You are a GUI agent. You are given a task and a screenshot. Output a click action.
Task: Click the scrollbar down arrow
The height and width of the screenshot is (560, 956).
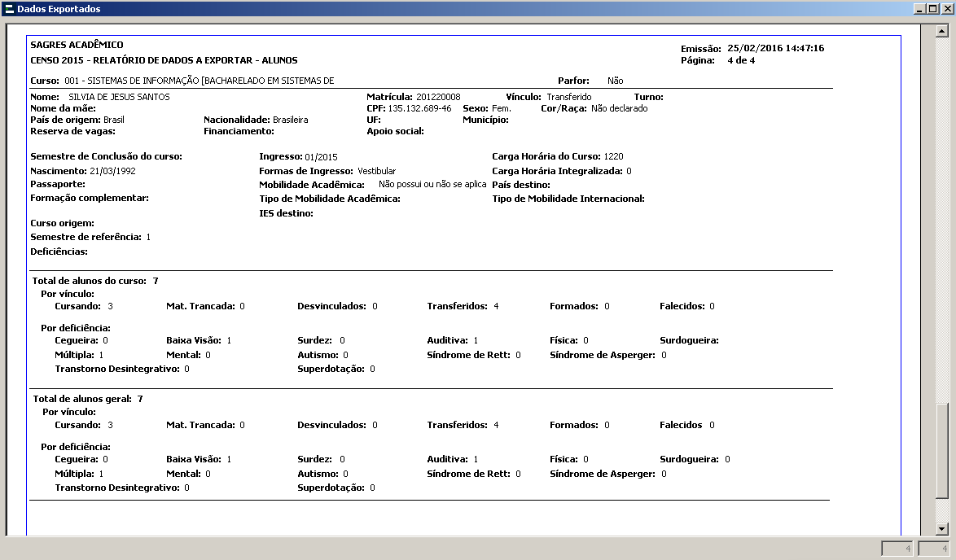tap(941, 528)
